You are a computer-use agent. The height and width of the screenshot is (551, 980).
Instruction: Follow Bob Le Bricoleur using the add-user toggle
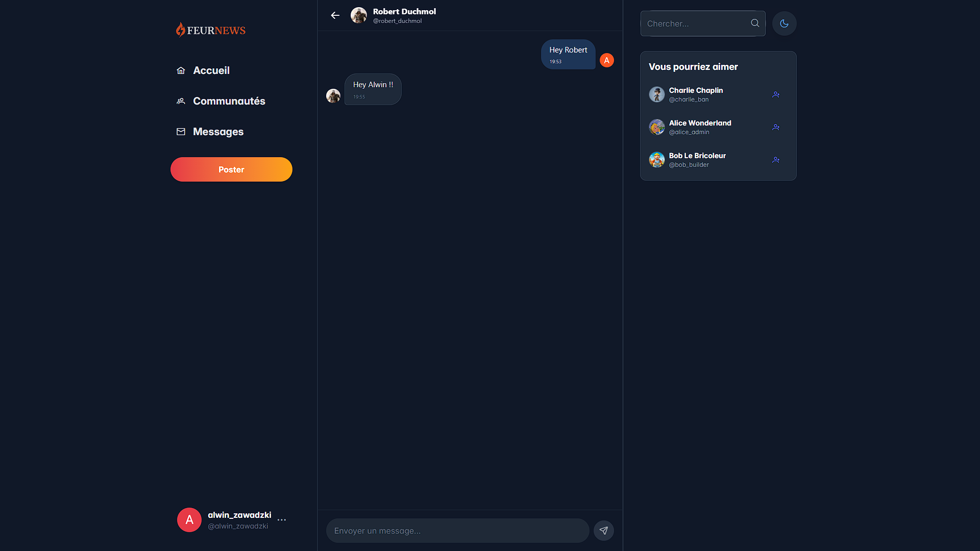tap(776, 160)
